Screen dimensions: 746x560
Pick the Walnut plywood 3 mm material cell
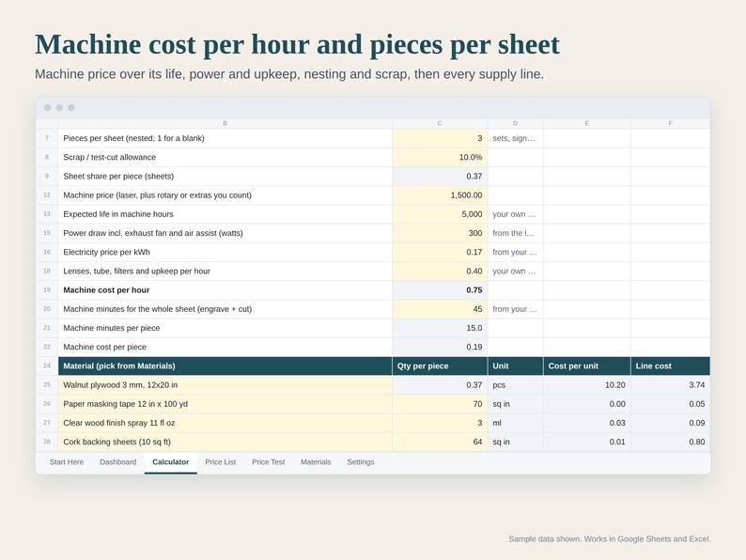click(225, 385)
